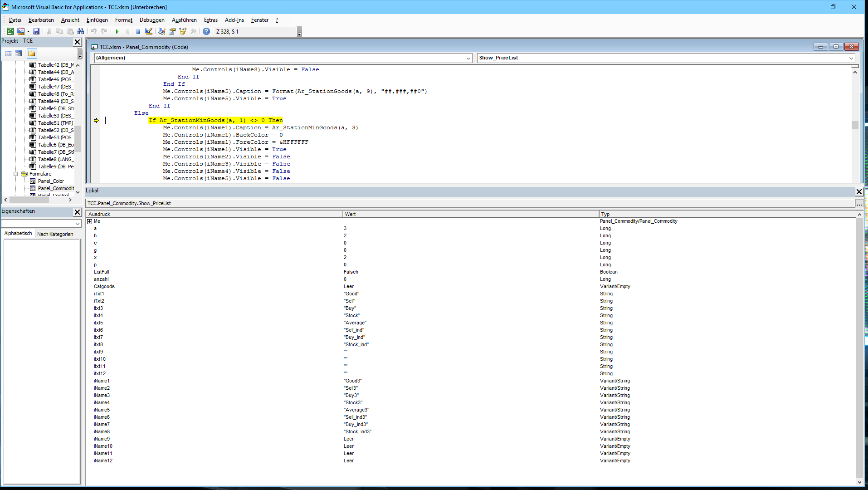
Task: Open the Insert UserForm dropdown arrow
Action: click(28, 31)
